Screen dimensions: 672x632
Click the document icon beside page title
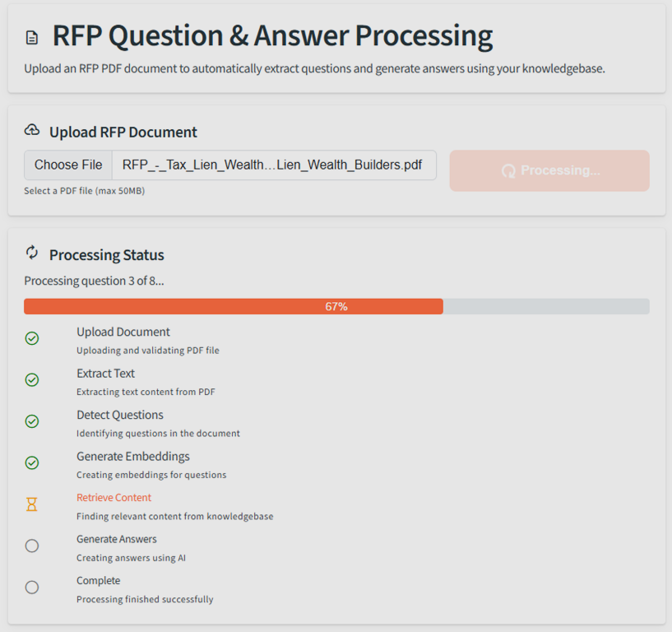[x=32, y=38]
